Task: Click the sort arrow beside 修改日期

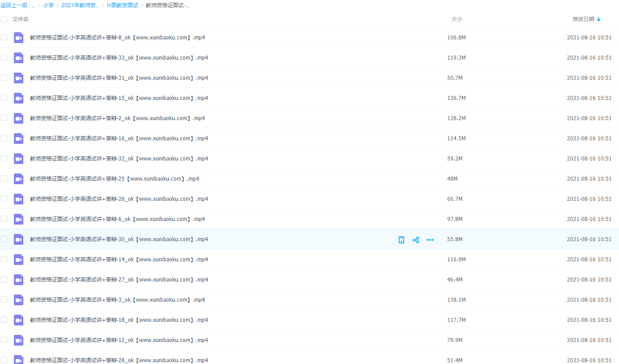Action: point(599,19)
